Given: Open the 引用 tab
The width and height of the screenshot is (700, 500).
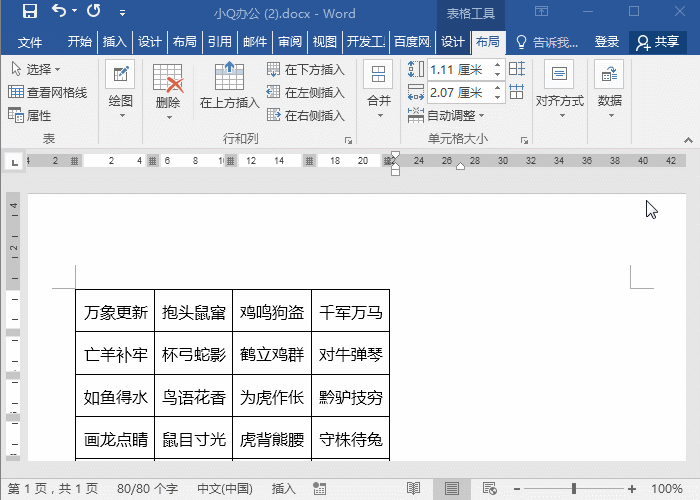Looking at the screenshot, I should [220, 42].
